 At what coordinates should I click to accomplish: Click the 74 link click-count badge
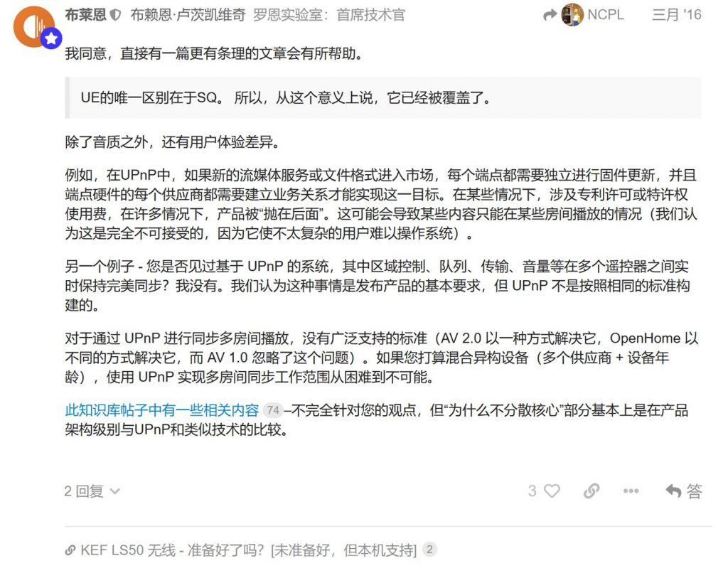273,410
